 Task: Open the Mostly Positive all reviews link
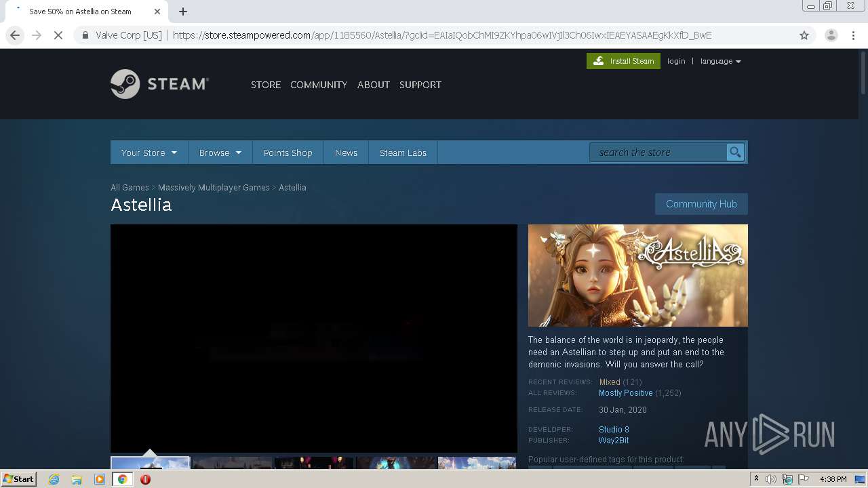click(626, 393)
